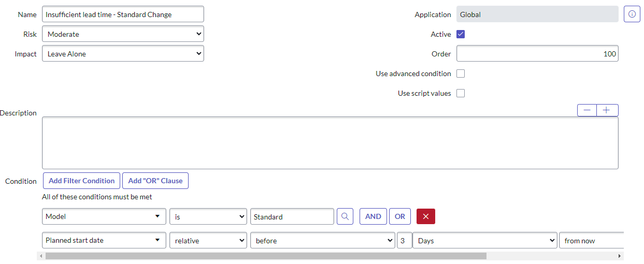Open the Days unit dropdown
Viewport: 644px width, 264px height.
click(484, 240)
